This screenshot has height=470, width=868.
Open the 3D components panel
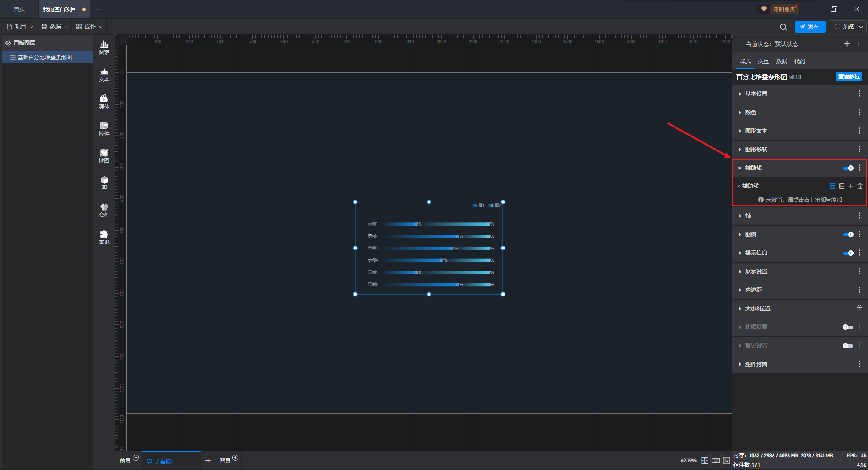[x=104, y=183]
